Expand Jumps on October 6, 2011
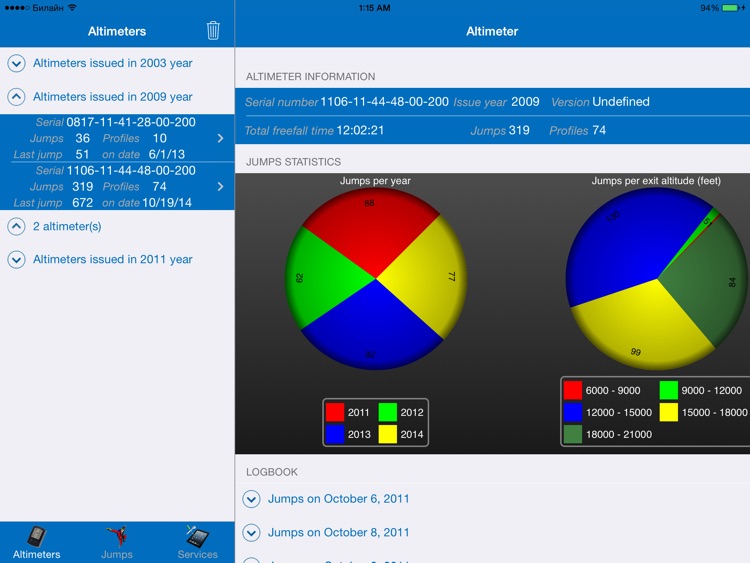Image resolution: width=750 pixels, height=563 pixels. [x=251, y=499]
